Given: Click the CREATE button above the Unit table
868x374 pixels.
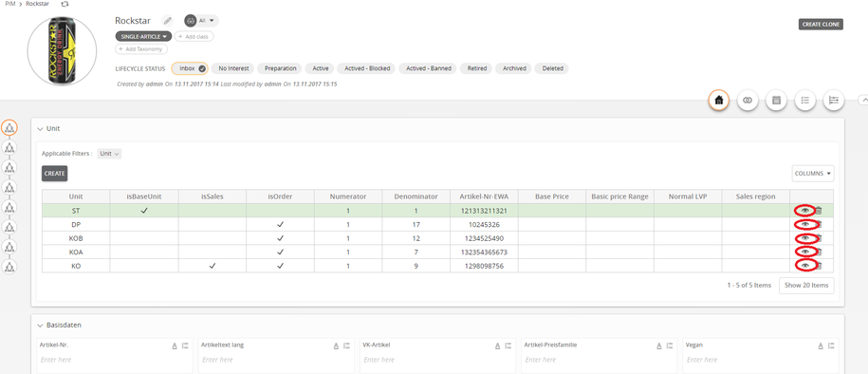Looking at the screenshot, I should [x=55, y=174].
